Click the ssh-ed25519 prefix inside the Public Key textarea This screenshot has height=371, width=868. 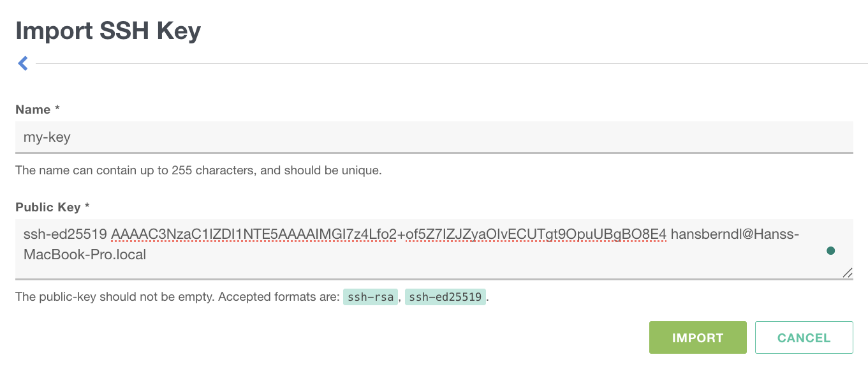[x=64, y=235]
